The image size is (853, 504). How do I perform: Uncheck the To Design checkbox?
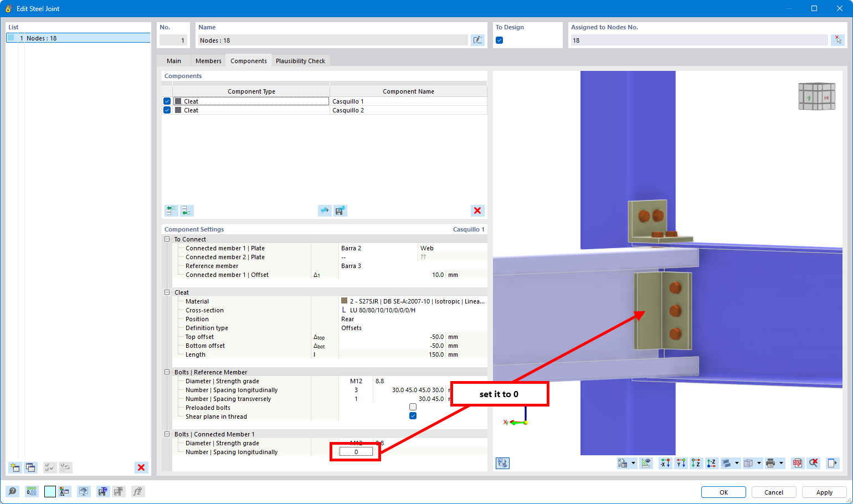tap(499, 40)
